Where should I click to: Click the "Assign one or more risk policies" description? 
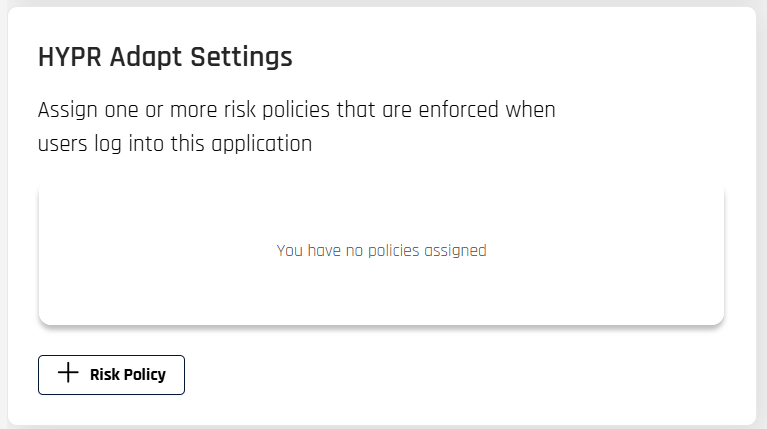(296, 109)
